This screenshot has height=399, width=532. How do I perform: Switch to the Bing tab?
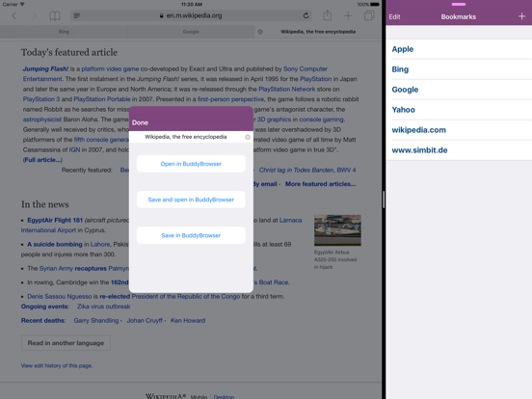tap(64, 32)
